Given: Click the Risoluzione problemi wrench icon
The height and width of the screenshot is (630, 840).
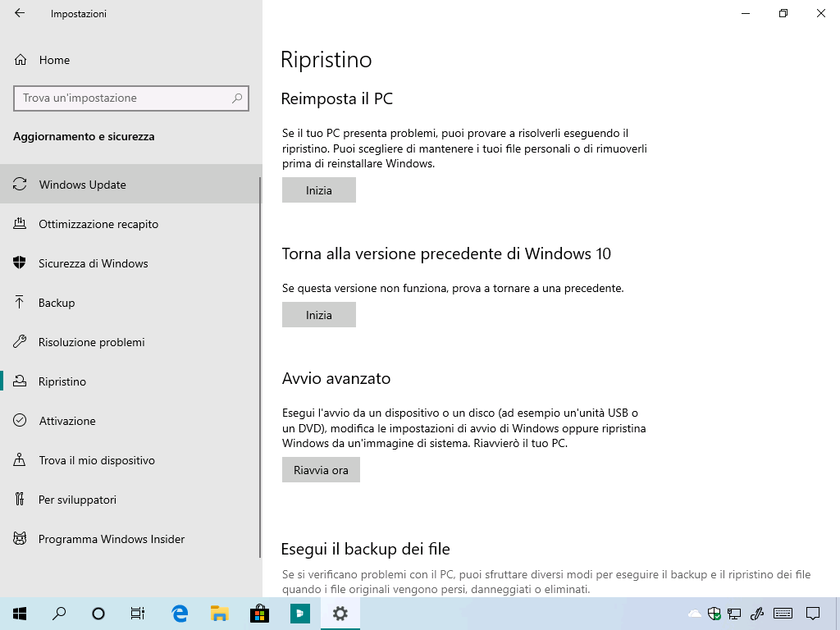Looking at the screenshot, I should coord(20,342).
